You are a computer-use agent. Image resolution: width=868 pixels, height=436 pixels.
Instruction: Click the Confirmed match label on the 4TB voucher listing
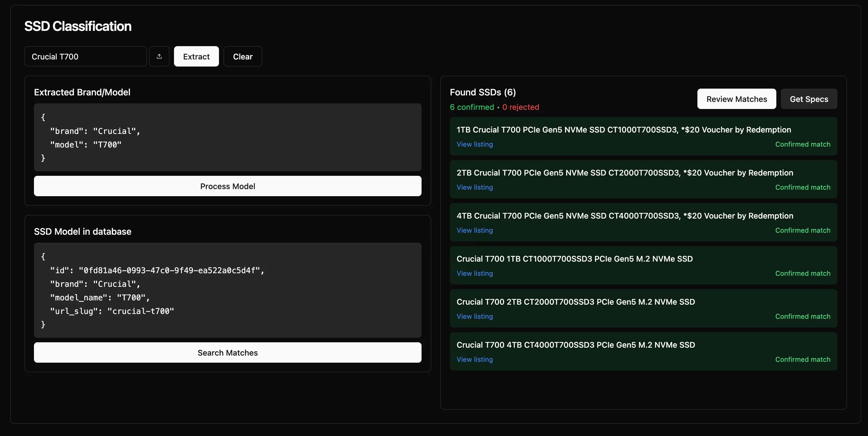(803, 230)
